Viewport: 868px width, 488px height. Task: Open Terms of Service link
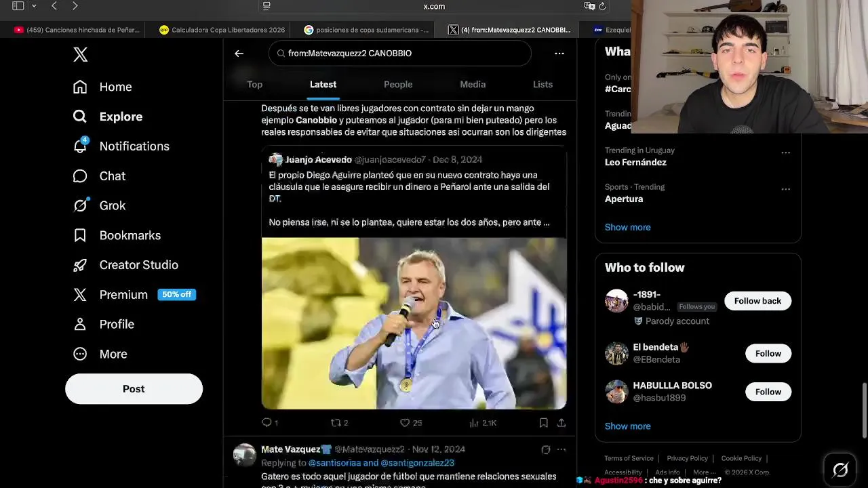coord(629,458)
